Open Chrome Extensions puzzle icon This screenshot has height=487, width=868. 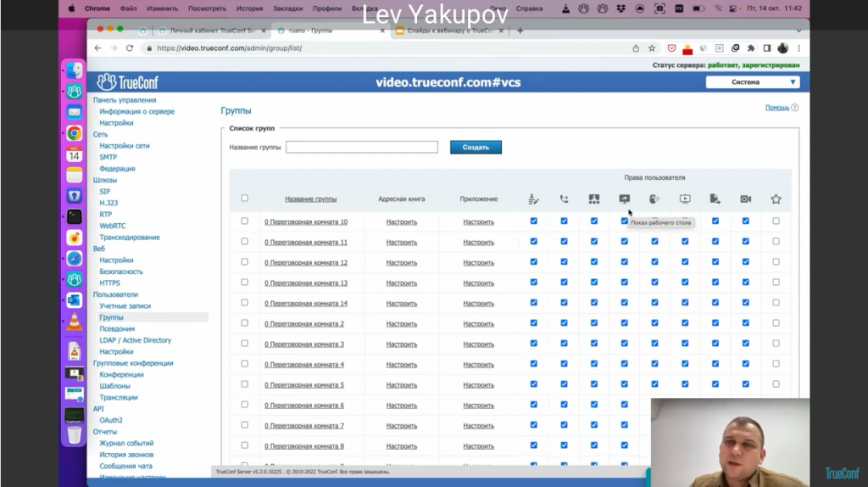[751, 48]
